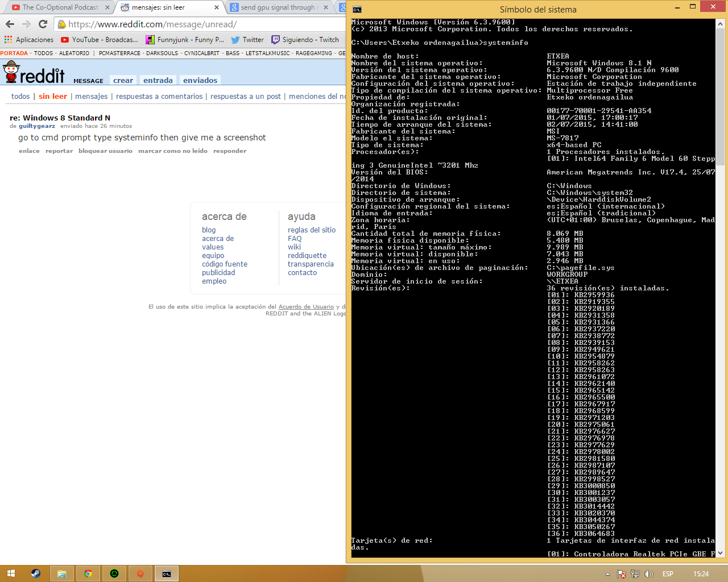This screenshot has height=582, width=728.
Task: Open the reddiquette help link
Action: point(307,256)
